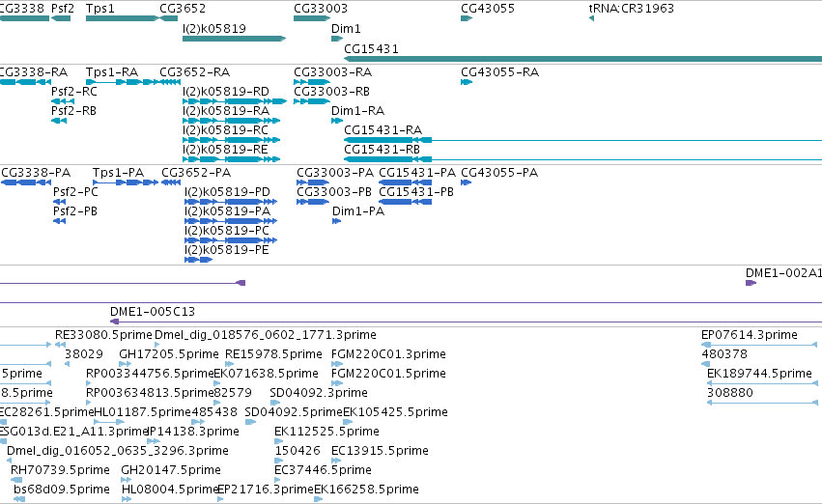Select the CG33003-RB transcript

[311, 101]
